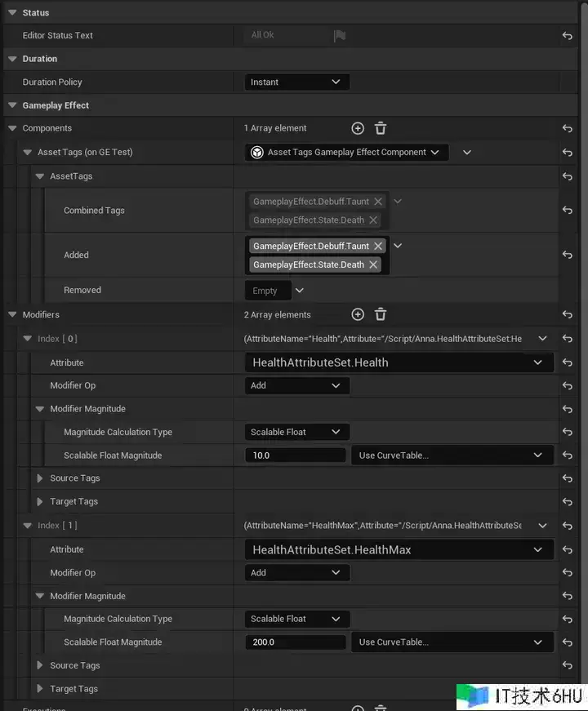Collapse the Modifiers array

[12, 314]
